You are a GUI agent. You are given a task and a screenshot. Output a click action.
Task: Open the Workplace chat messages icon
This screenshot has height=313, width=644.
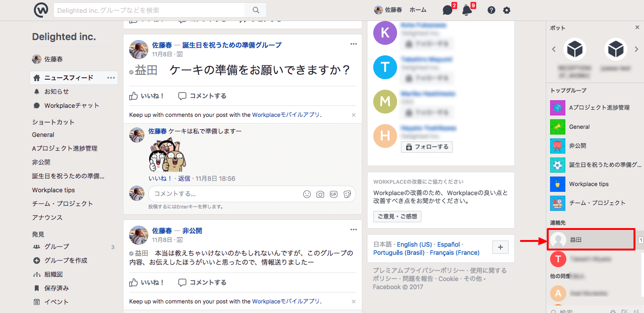(447, 10)
